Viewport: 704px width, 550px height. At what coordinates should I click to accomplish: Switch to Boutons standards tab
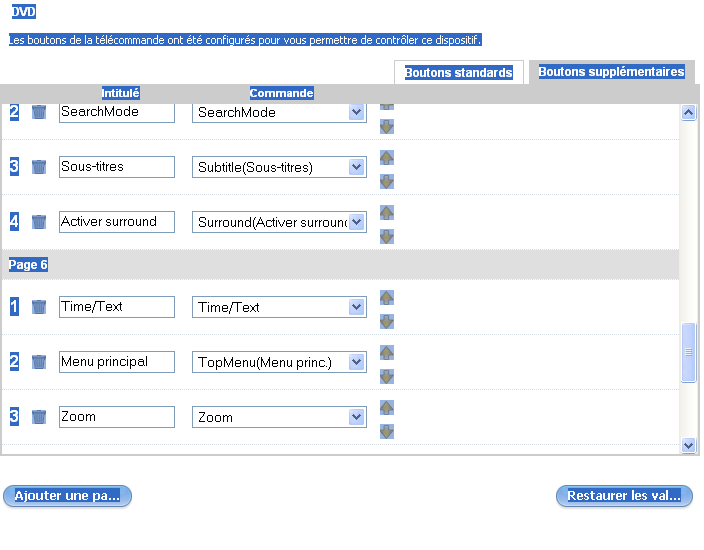458,73
